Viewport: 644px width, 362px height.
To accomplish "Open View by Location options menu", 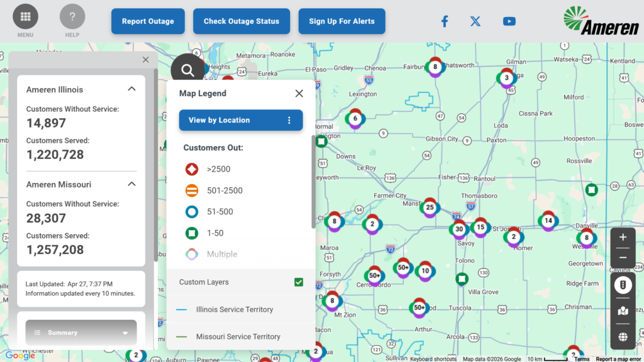I will click(x=289, y=120).
